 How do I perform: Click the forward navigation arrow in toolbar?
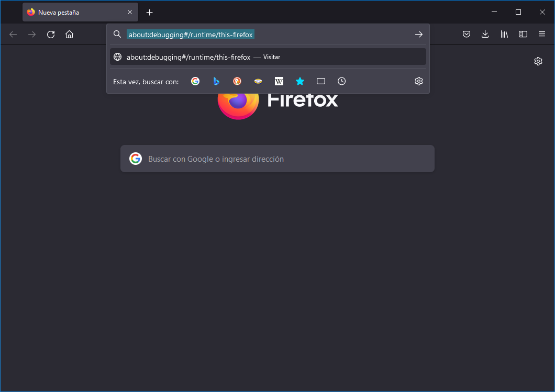(x=32, y=35)
